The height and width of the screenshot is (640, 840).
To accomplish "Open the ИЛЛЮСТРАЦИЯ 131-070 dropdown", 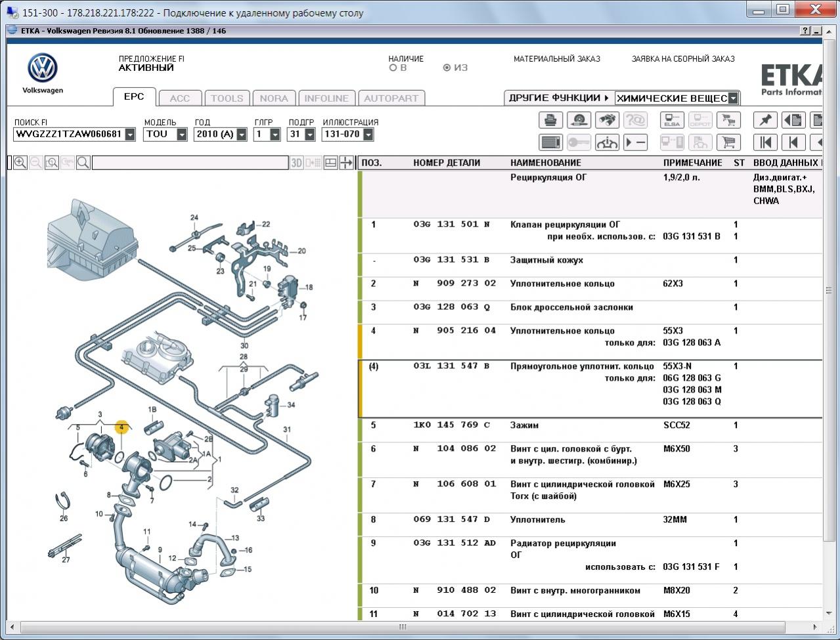I will tap(368, 135).
